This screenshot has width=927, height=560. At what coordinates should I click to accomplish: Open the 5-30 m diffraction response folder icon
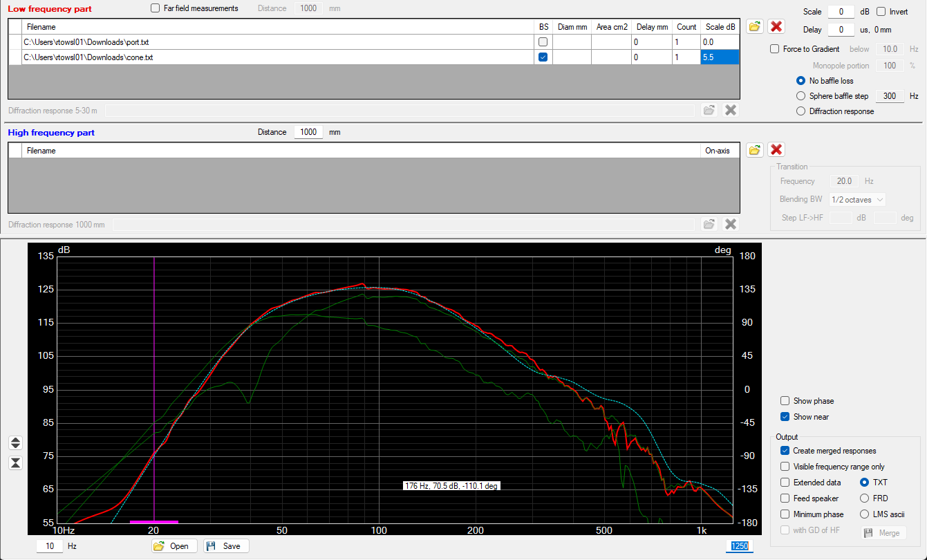(x=709, y=110)
